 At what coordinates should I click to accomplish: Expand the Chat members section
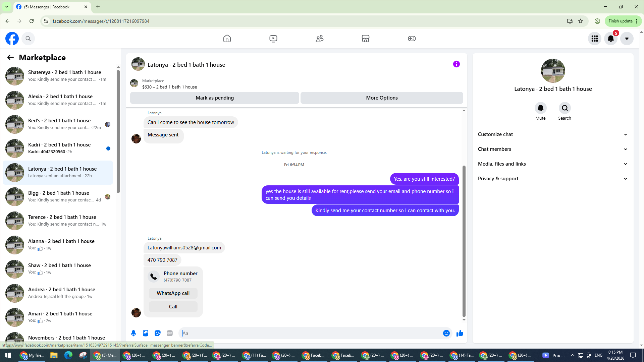553,149
